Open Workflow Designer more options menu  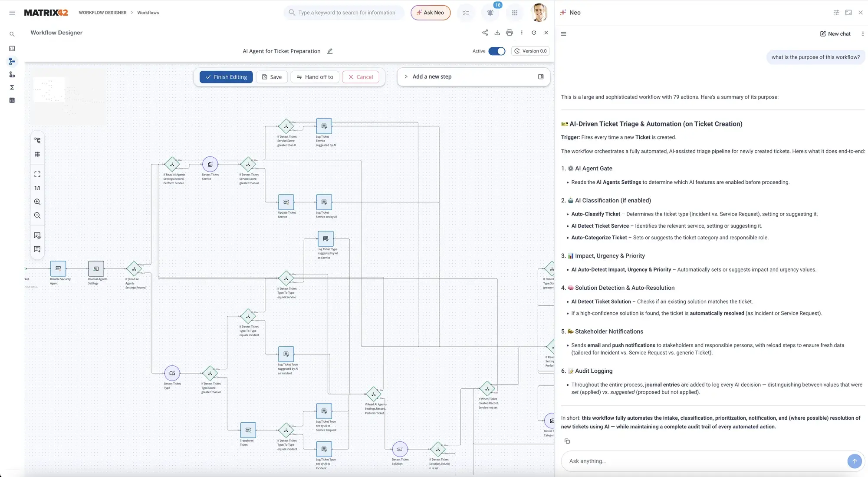pyautogui.click(x=522, y=33)
